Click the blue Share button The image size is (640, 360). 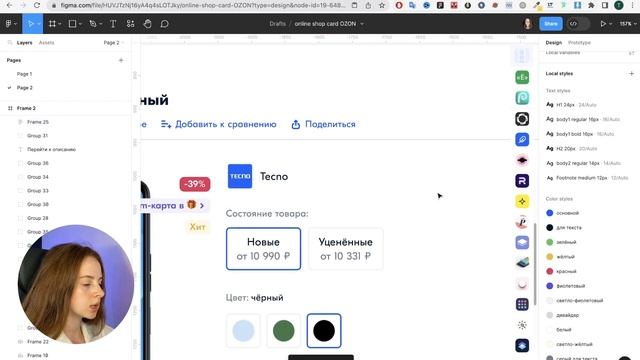click(551, 24)
